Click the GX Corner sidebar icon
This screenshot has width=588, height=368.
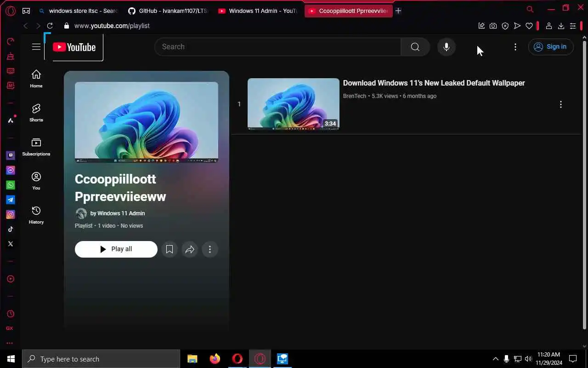pos(9,328)
